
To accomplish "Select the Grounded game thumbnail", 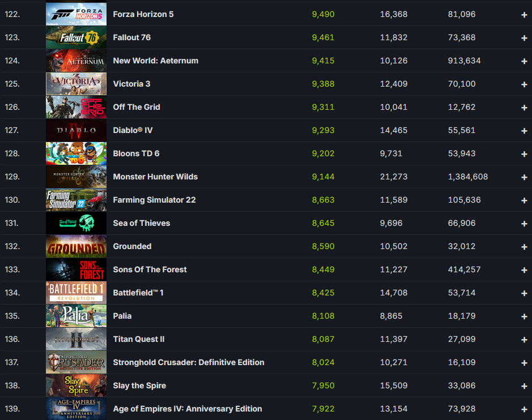I will point(76,246).
